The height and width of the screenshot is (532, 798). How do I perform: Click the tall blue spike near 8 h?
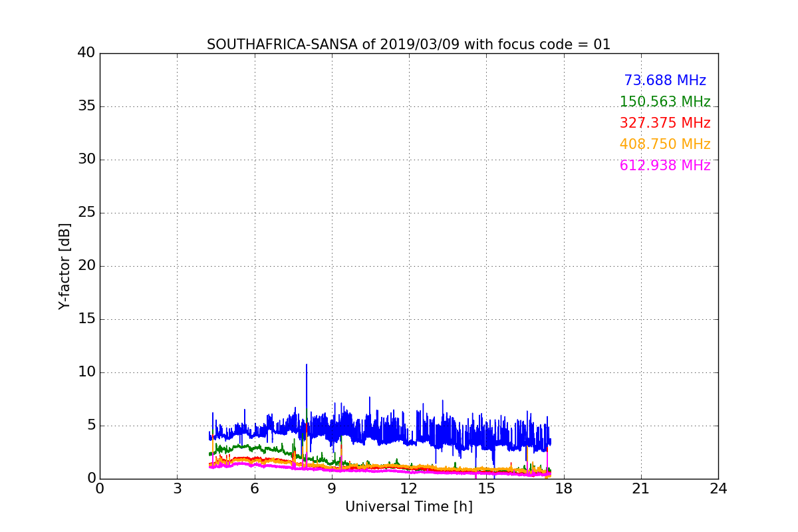point(307,392)
